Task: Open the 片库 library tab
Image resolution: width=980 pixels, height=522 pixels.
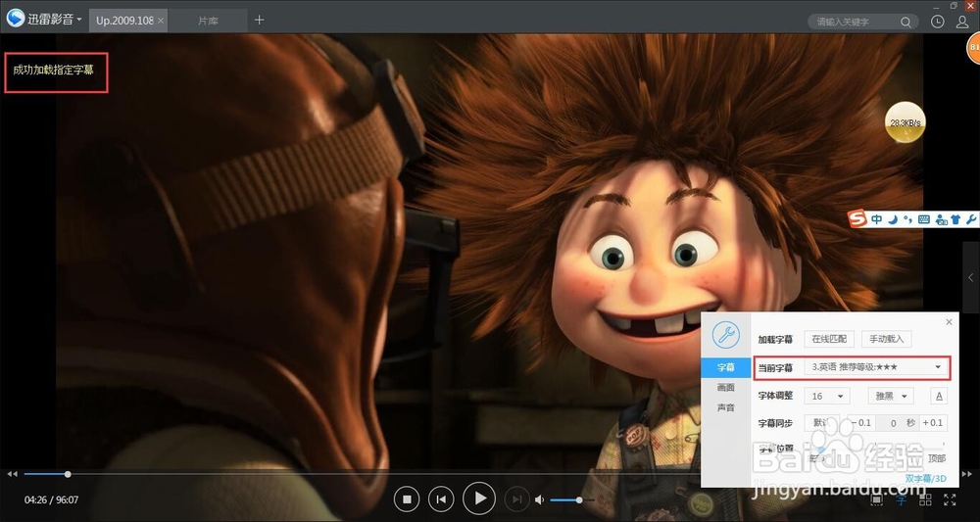Action: [x=208, y=21]
